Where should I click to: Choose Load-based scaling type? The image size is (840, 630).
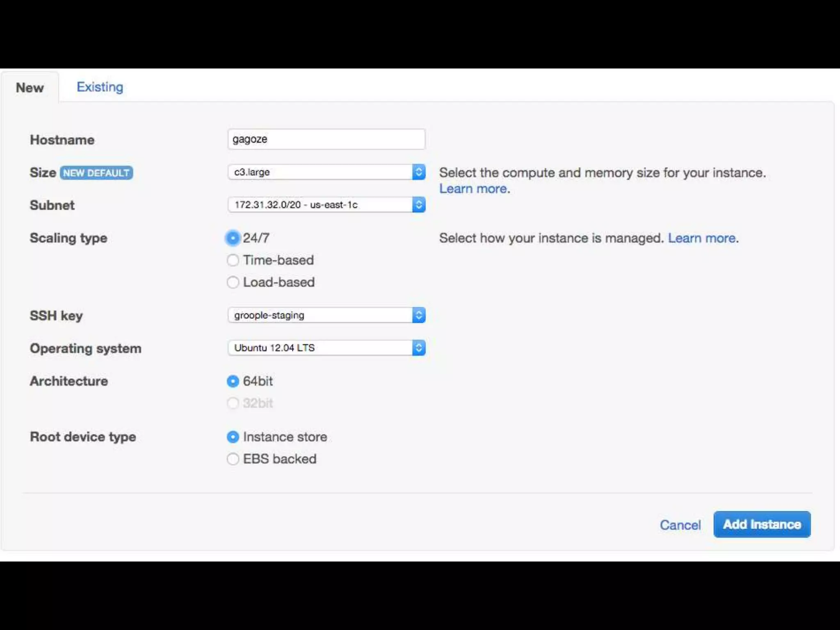point(233,282)
